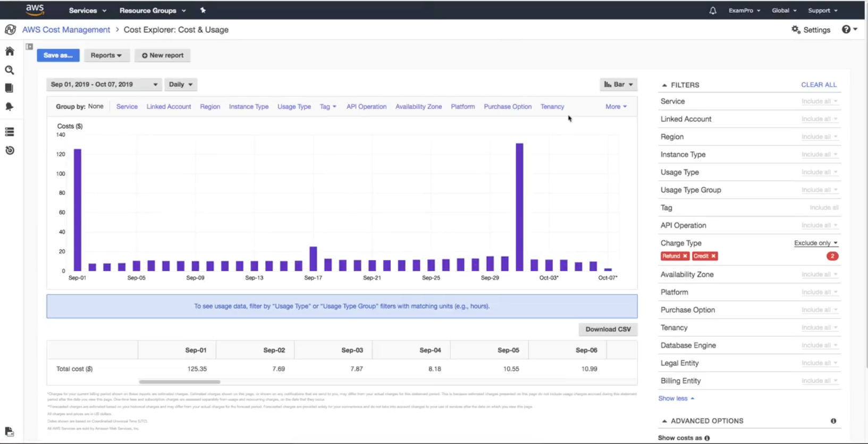
Task: Open the Tag group-by dropdown
Action: tap(328, 107)
